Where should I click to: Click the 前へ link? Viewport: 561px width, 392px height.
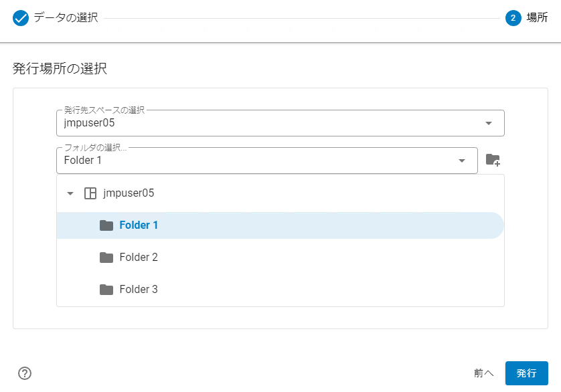(x=485, y=373)
